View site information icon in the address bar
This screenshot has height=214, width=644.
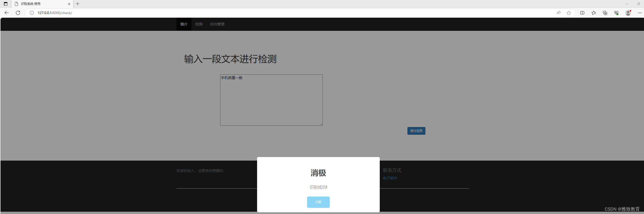[32, 13]
